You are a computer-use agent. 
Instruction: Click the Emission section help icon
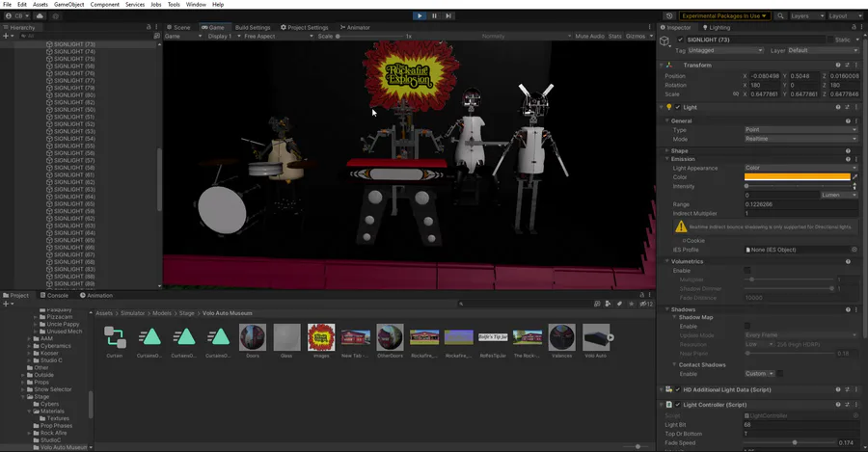[848, 159]
